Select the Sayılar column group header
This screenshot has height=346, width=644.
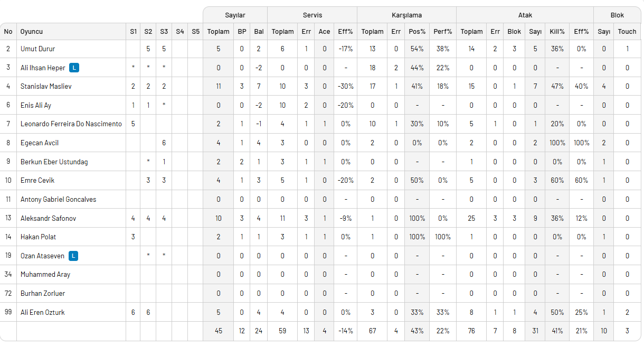[235, 15]
